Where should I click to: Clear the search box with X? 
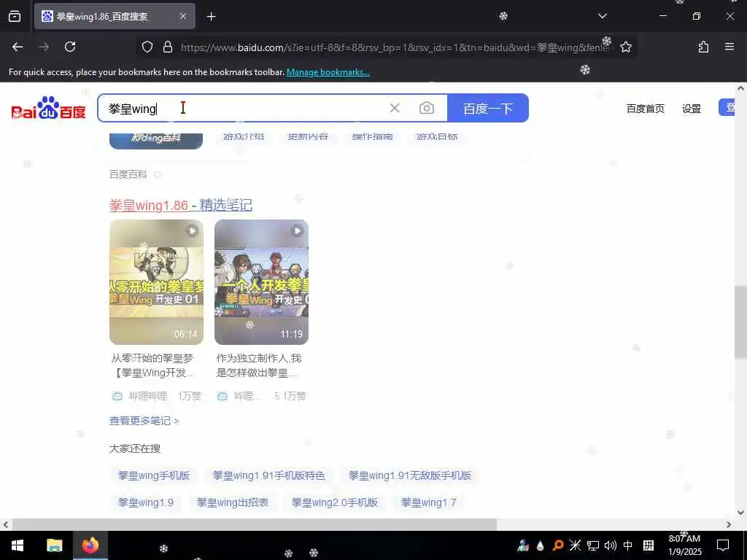coord(395,108)
